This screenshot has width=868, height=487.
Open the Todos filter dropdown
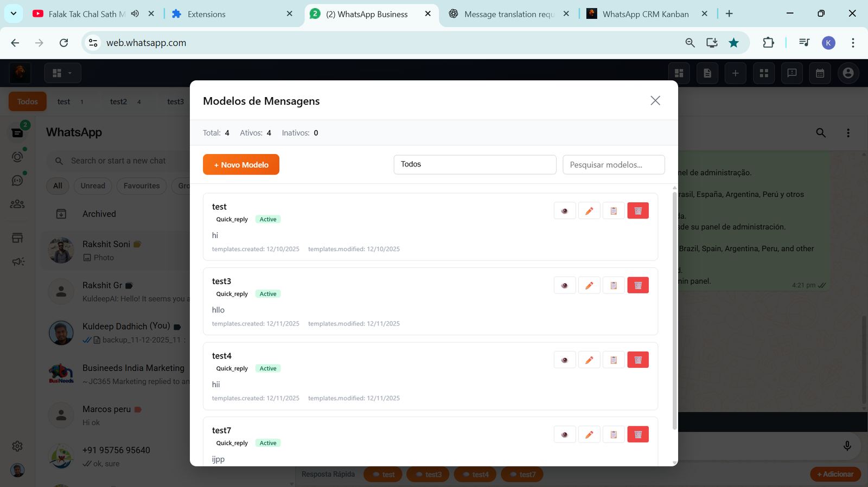pyautogui.click(x=475, y=164)
